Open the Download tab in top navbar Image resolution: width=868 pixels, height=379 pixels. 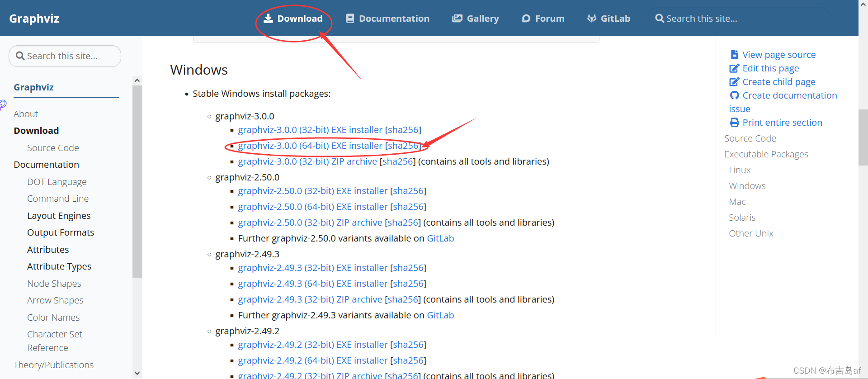pyautogui.click(x=293, y=18)
